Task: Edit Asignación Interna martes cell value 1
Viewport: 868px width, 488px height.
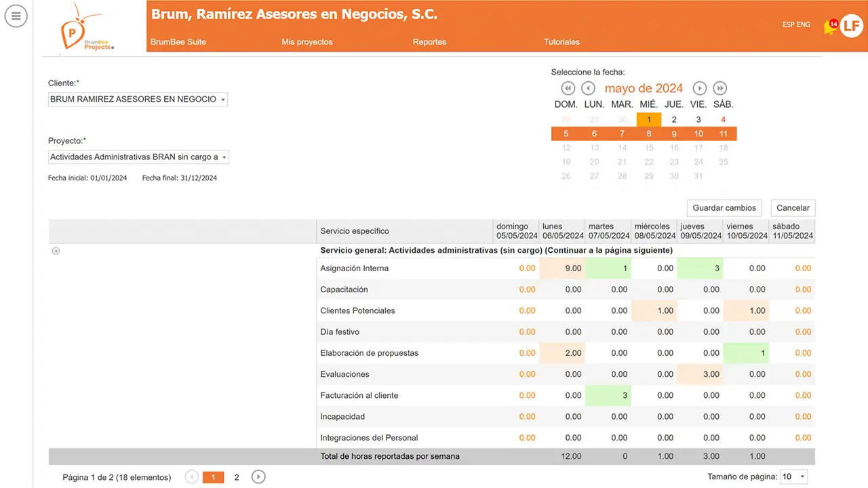Action: pos(608,268)
